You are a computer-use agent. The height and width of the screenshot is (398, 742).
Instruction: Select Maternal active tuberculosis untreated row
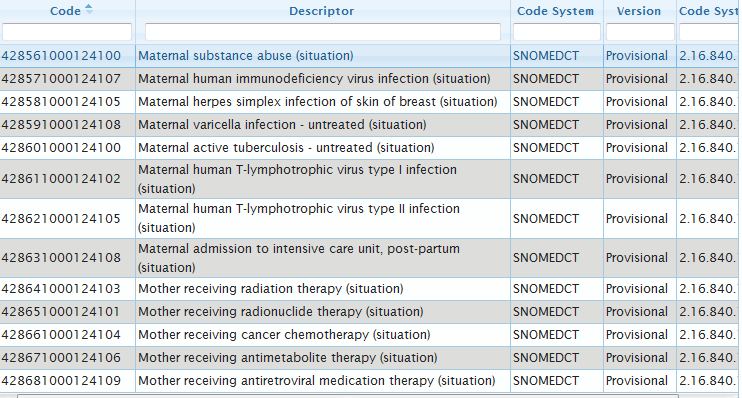pos(369,148)
